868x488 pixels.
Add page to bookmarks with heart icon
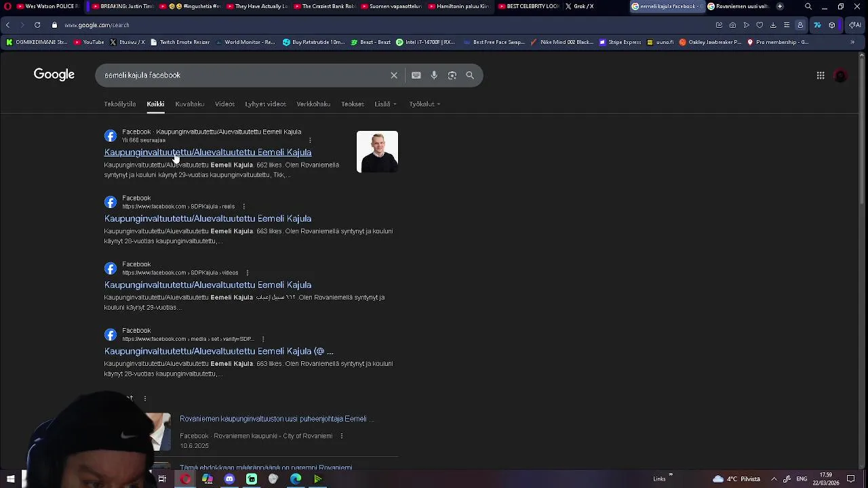coord(759,25)
